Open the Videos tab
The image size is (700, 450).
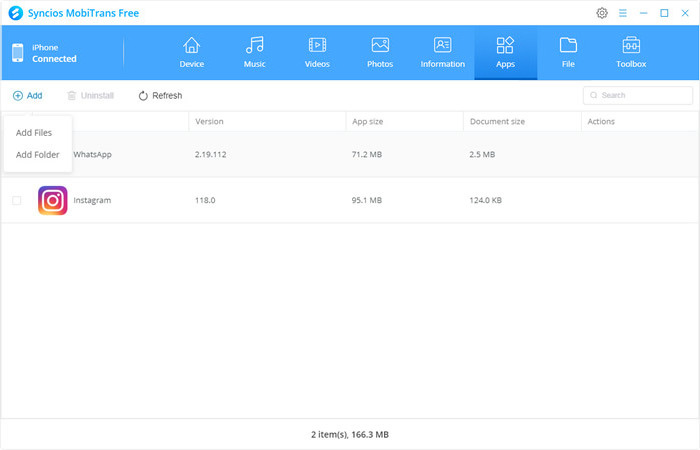pos(317,53)
